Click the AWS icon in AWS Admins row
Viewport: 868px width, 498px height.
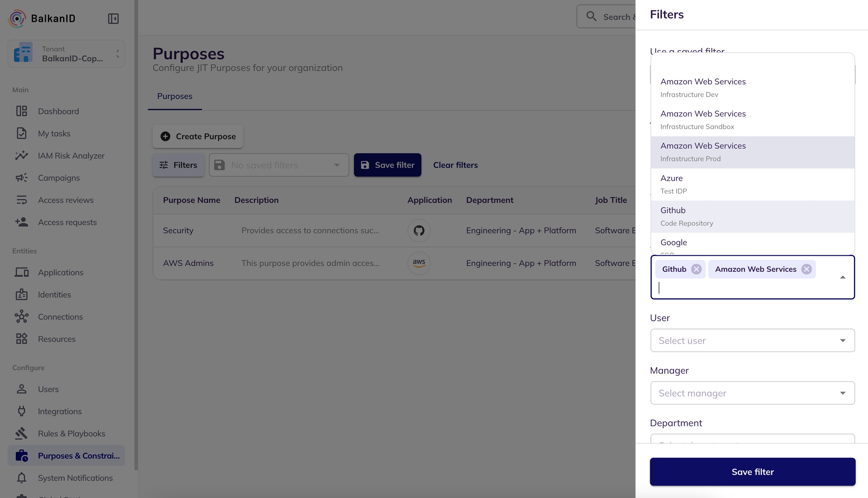click(x=419, y=263)
